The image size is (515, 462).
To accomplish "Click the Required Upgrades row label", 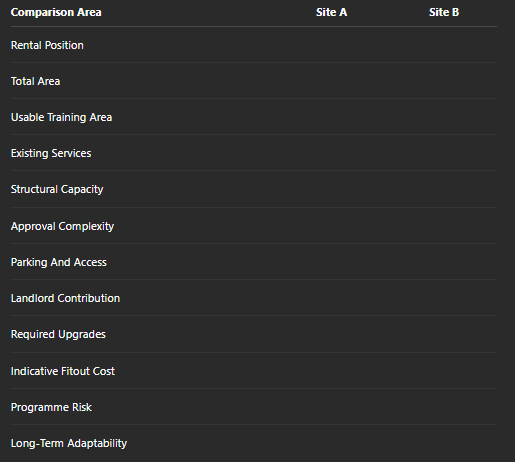I will [58, 334].
